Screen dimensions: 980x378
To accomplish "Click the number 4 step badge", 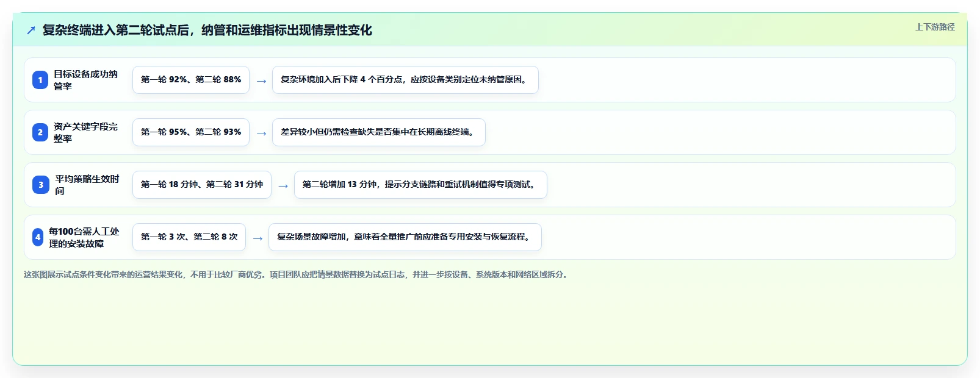I will click(38, 237).
